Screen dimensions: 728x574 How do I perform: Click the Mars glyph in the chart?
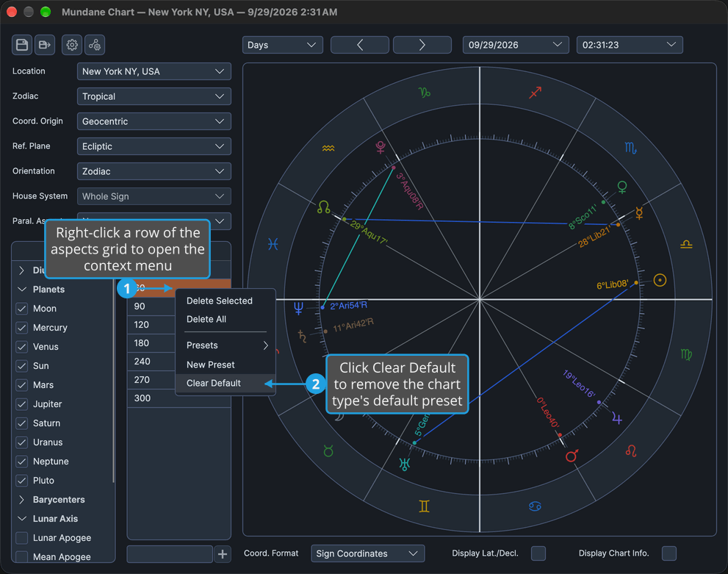(x=572, y=456)
